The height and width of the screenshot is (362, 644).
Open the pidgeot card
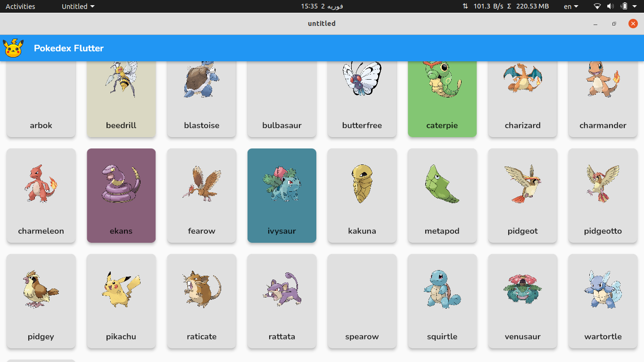tap(523, 196)
